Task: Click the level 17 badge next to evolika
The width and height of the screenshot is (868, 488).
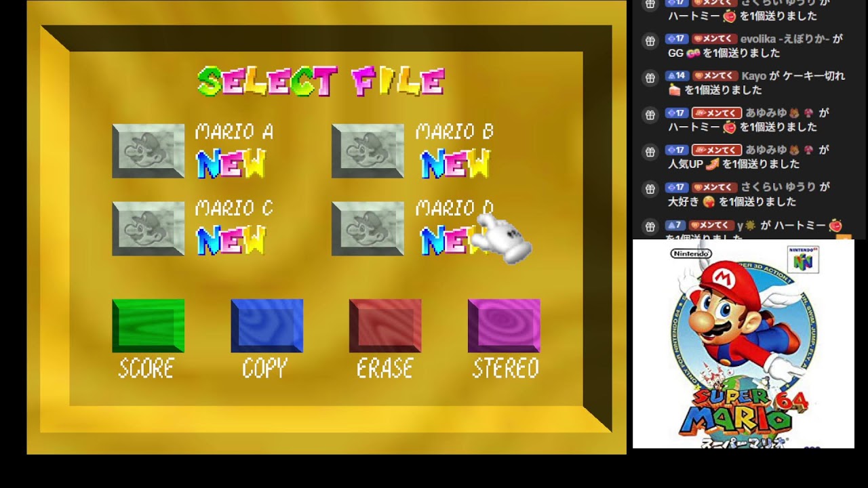Action: pos(675,39)
